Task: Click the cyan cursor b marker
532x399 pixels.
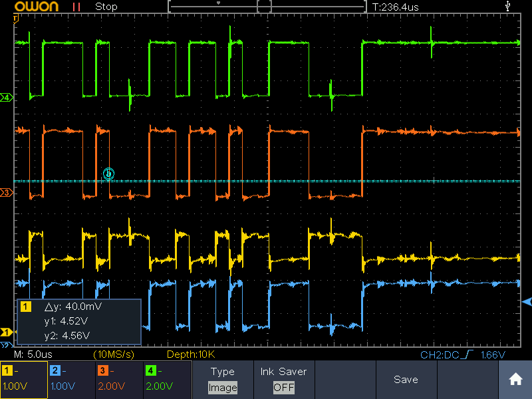Action: [108, 174]
